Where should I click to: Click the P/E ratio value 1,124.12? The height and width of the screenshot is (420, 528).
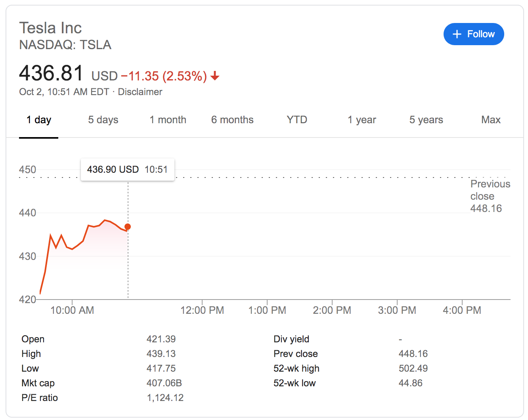[165, 398]
